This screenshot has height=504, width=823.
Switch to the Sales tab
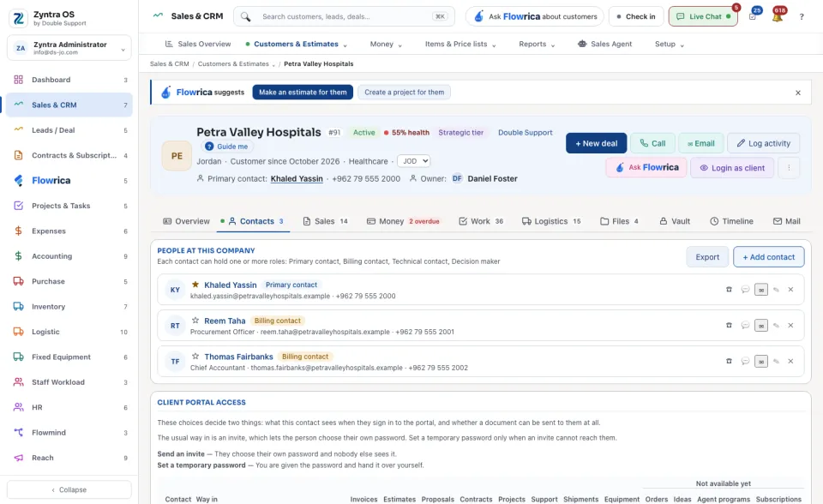[x=326, y=221]
